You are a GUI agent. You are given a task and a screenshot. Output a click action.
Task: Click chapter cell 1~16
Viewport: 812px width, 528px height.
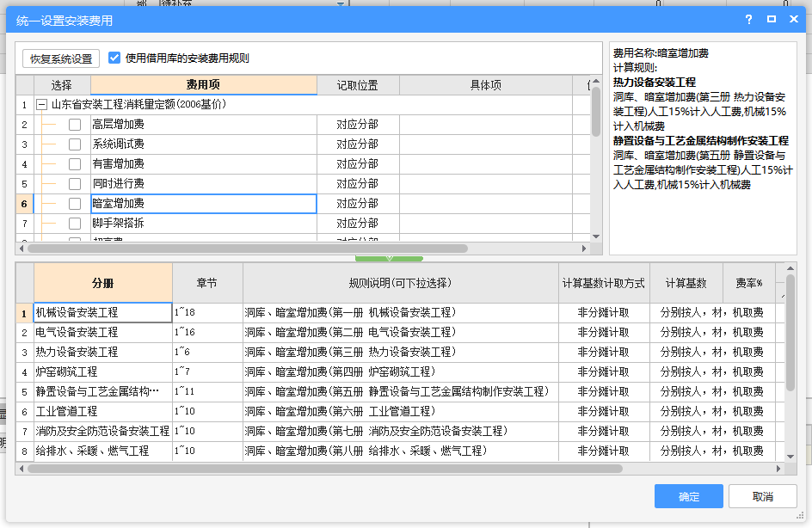[207, 332]
